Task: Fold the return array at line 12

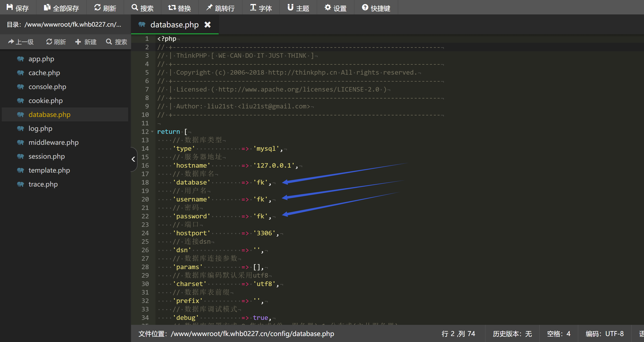Action: (152, 132)
